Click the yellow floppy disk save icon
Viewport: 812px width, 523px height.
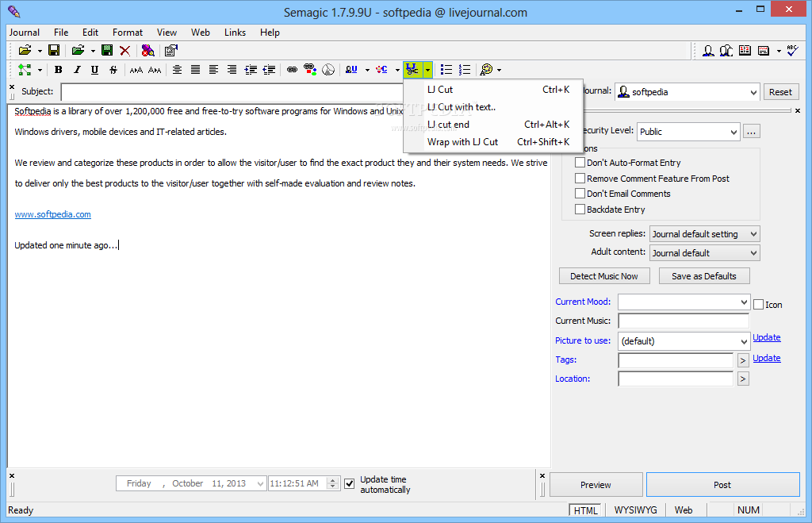(x=54, y=50)
